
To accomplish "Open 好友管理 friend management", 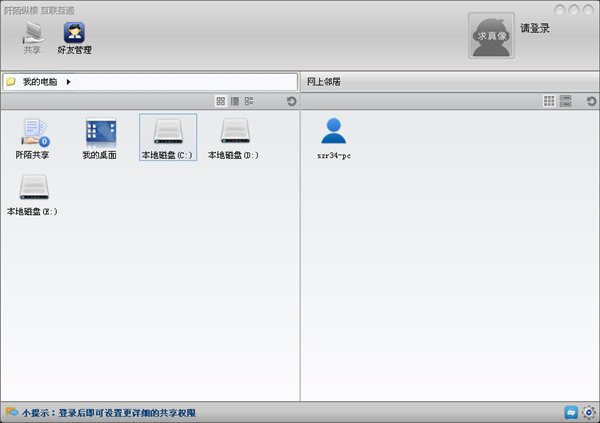I will (74, 38).
